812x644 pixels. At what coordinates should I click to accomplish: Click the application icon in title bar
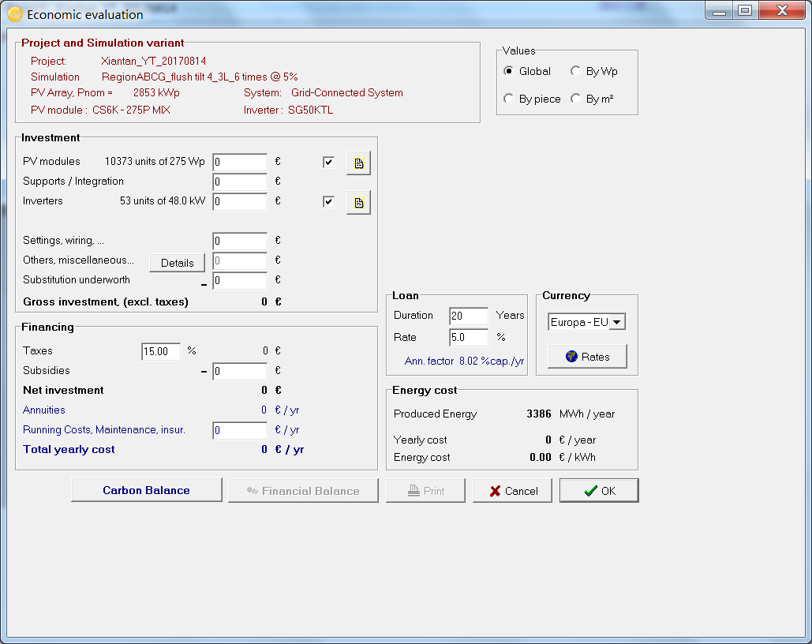pyautogui.click(x=14, y=14)
